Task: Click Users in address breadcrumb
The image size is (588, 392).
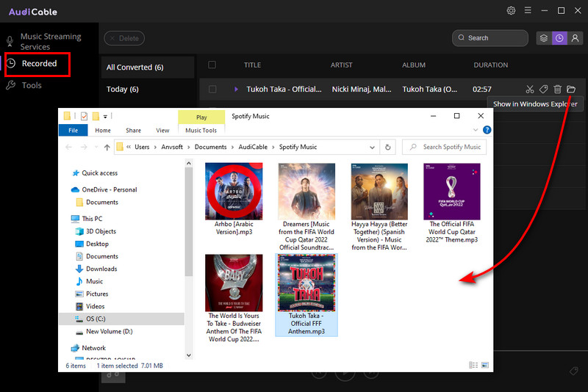Action: pyautogui.click(x=142, y=147)
